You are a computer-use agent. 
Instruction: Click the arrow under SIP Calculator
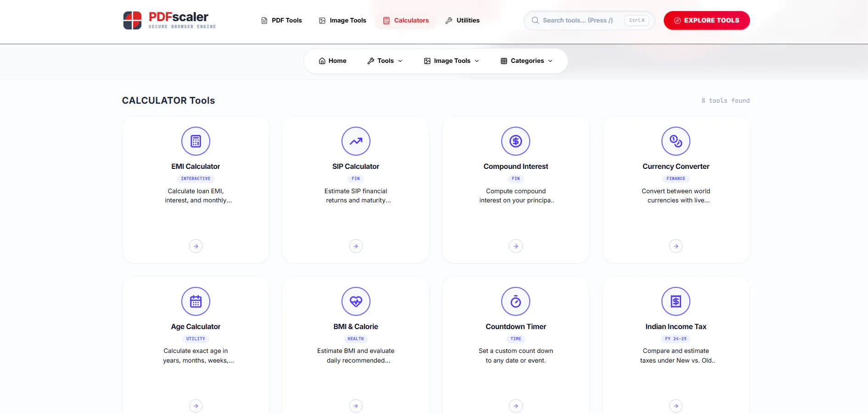tap(356, 246)
